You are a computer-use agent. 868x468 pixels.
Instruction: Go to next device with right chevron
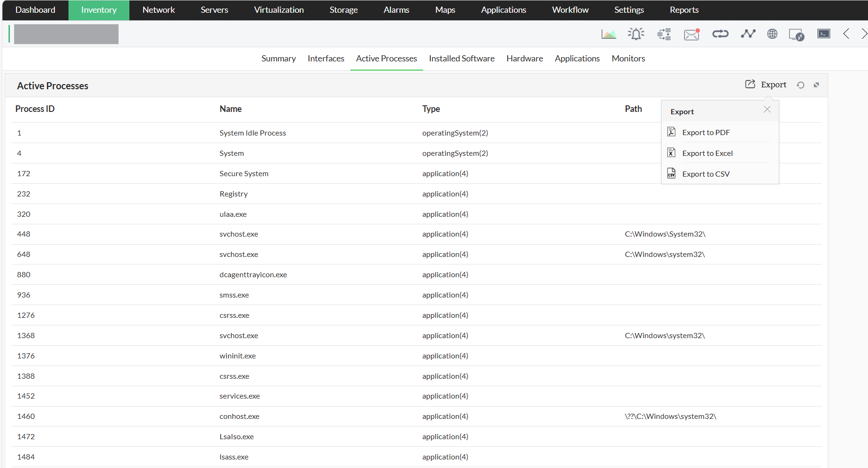click(x=863, y=34)
